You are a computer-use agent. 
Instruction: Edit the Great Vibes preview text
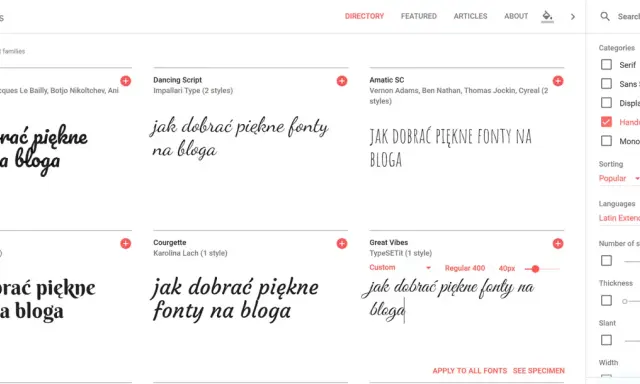coord(448,299)
